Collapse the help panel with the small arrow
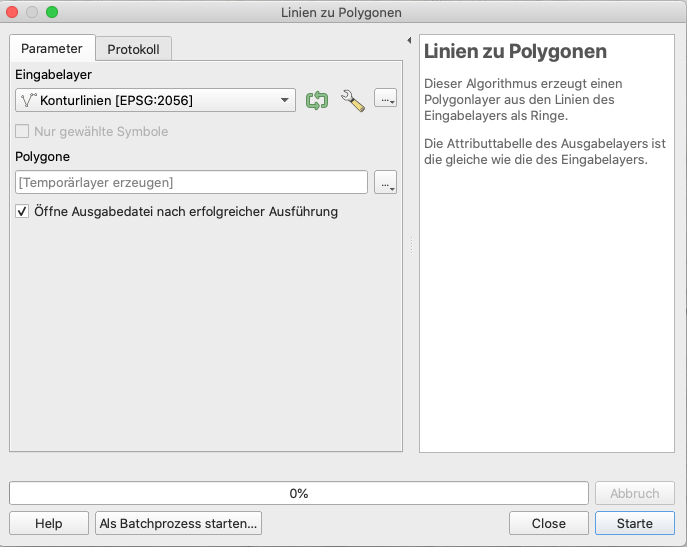The width and height of the screenshot is (687, 547). 409,41
